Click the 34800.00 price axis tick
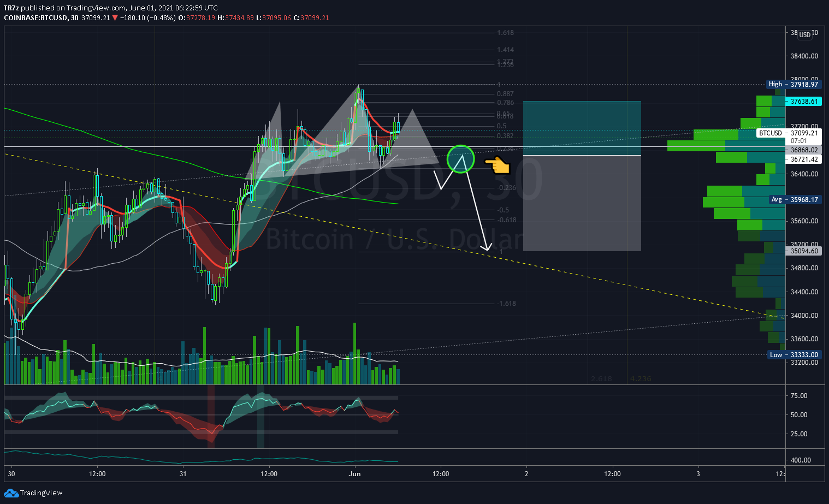 click(804, 268)
